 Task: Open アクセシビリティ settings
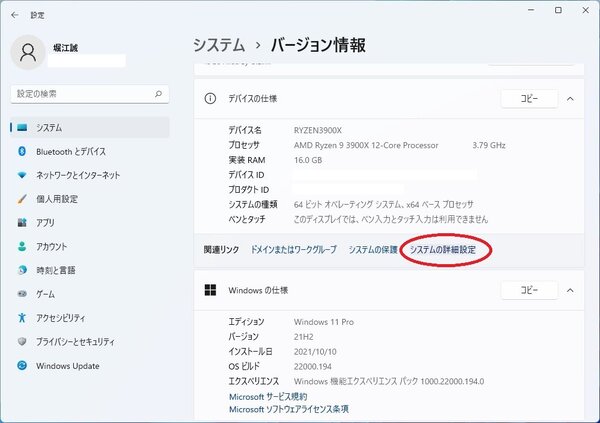tap(90, 318)
